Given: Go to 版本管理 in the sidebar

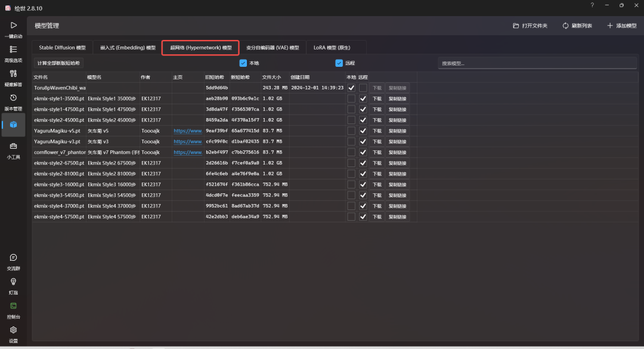Looking at the screenshot, I should click(x=13, y=98).
